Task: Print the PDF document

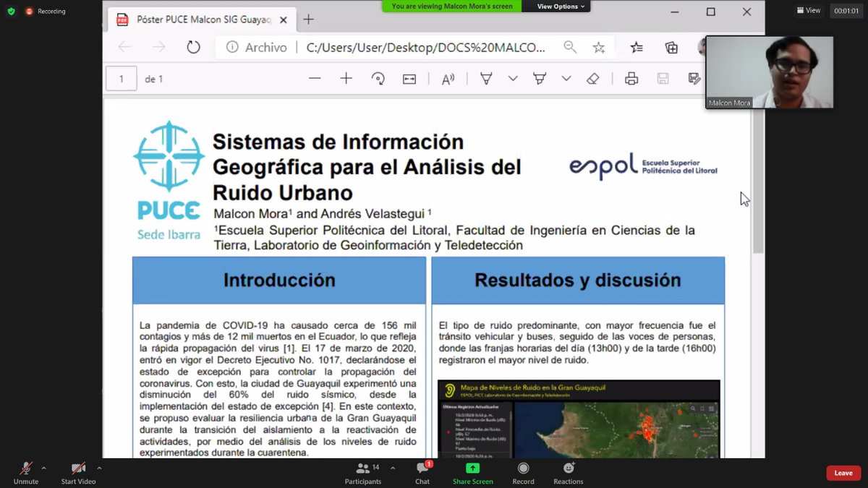Action: point(631,79)
